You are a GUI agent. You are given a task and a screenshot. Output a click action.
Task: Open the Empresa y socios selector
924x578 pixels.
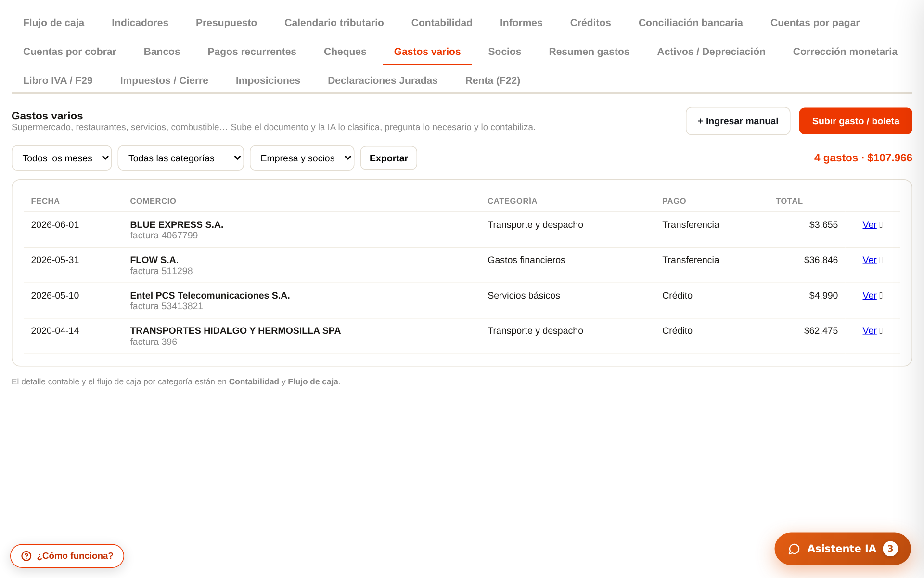click(302, 158)
